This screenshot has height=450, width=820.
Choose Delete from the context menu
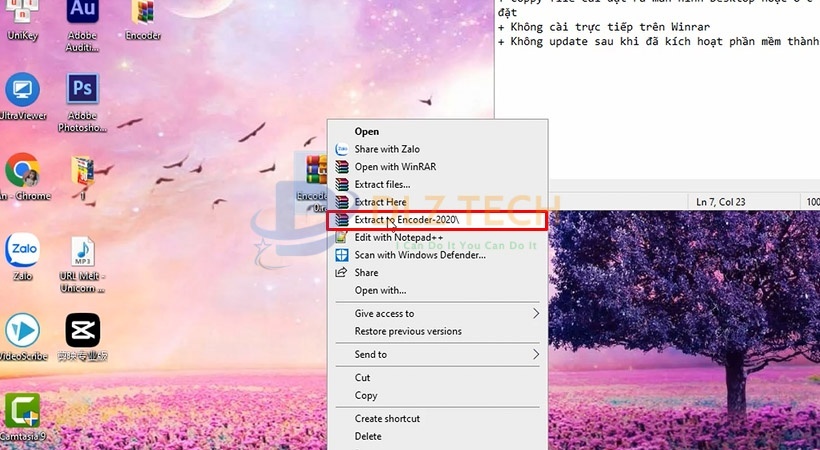point(437,436)
